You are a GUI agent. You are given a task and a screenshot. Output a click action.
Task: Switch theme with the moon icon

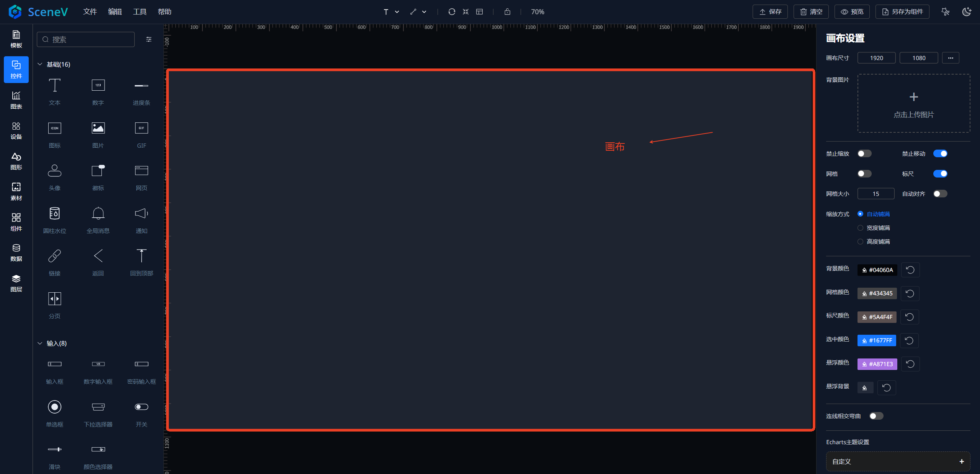tap(967, 12)
